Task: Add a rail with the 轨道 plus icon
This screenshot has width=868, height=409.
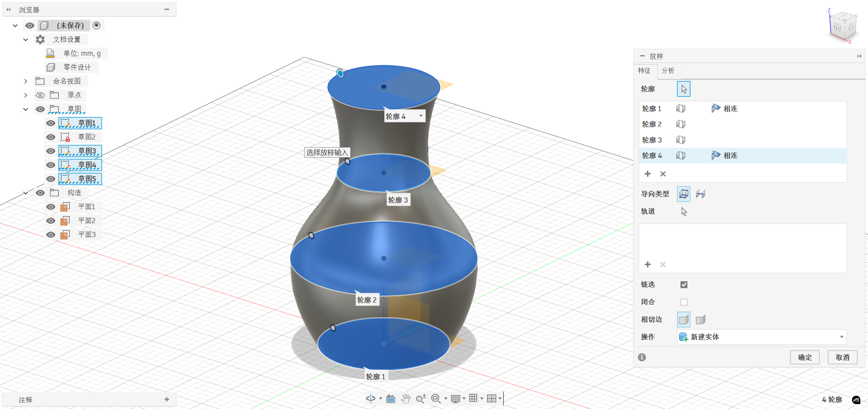Action: [648, 265]
